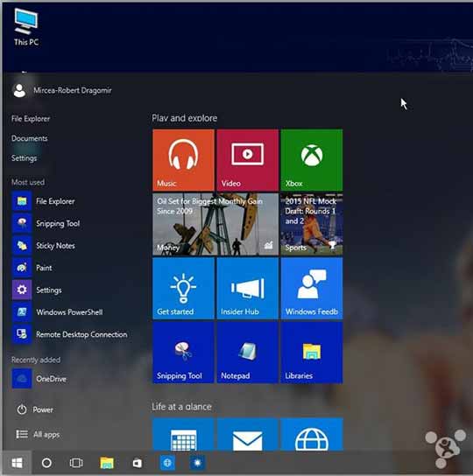This screenshot has height=476, width=473.
Task: Open Documents link
Action: pyautogui.click(x=30, y=138)
